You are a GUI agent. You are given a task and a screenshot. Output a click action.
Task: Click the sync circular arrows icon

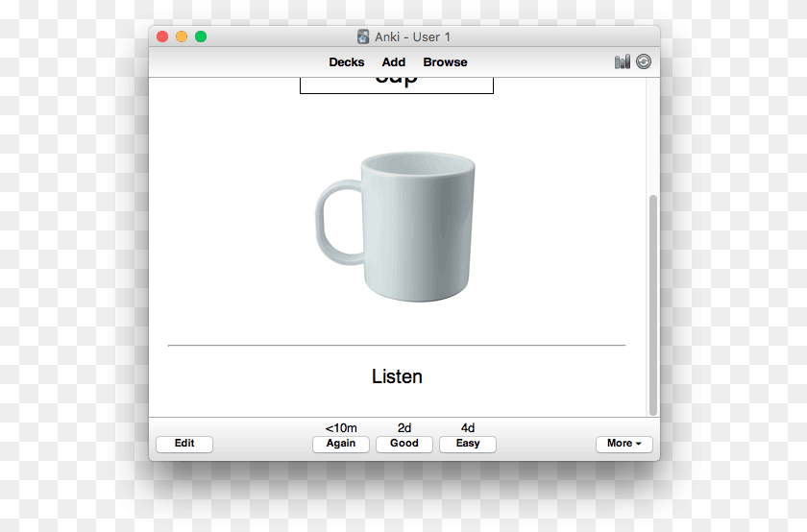point(644,61)
